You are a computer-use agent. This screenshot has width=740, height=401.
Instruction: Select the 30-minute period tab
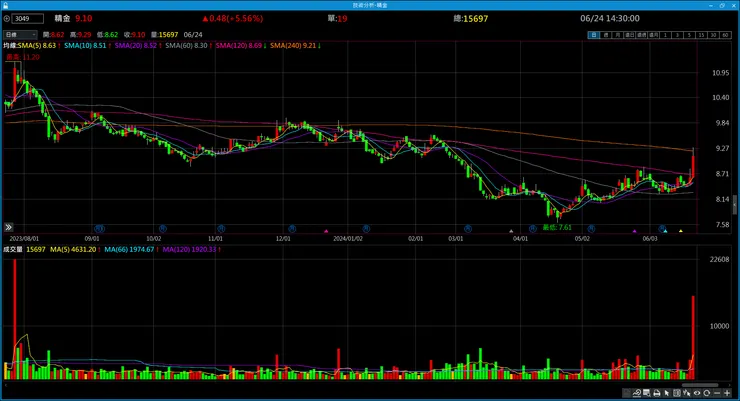click(714, 35)
